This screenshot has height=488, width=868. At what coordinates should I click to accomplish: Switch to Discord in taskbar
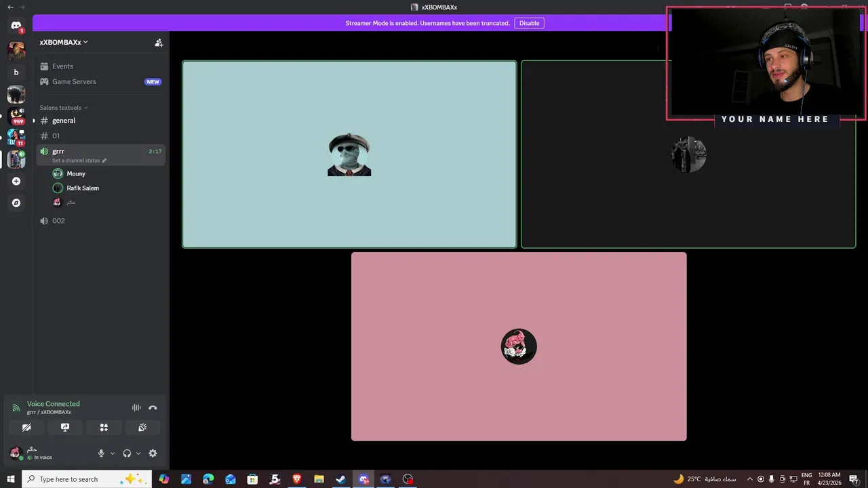[363, 479]
